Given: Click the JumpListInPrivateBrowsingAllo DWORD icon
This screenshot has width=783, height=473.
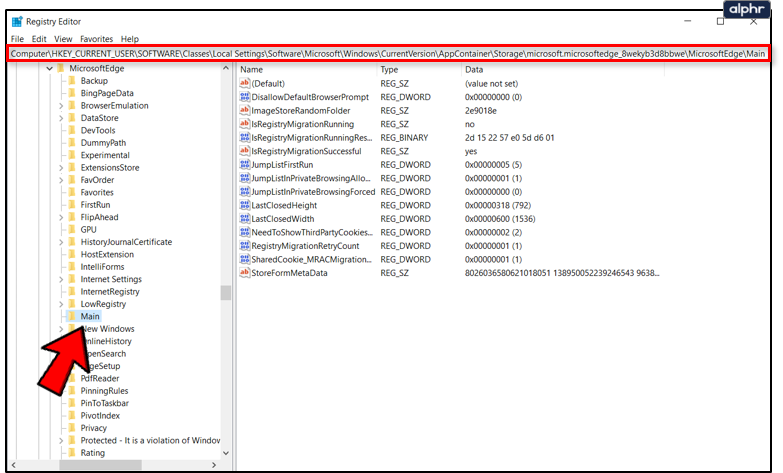Looking at the screenshot, I should click(x=245, y=177).
